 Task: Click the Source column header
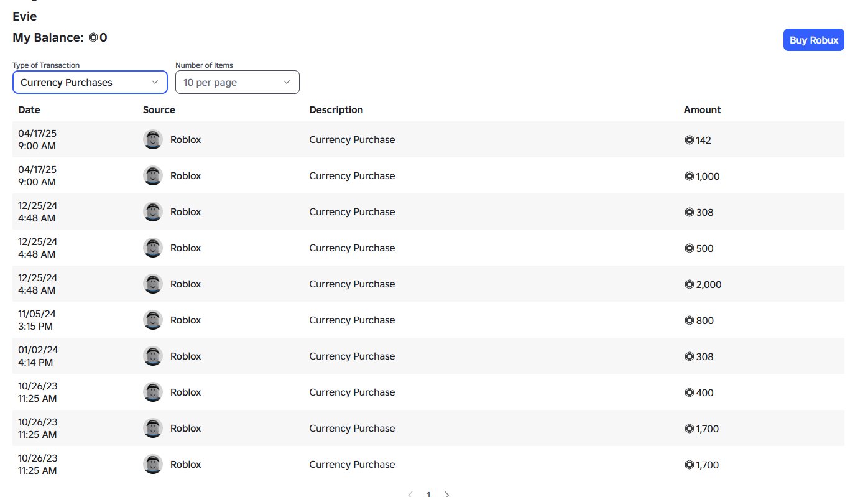[x=159, y=109]
